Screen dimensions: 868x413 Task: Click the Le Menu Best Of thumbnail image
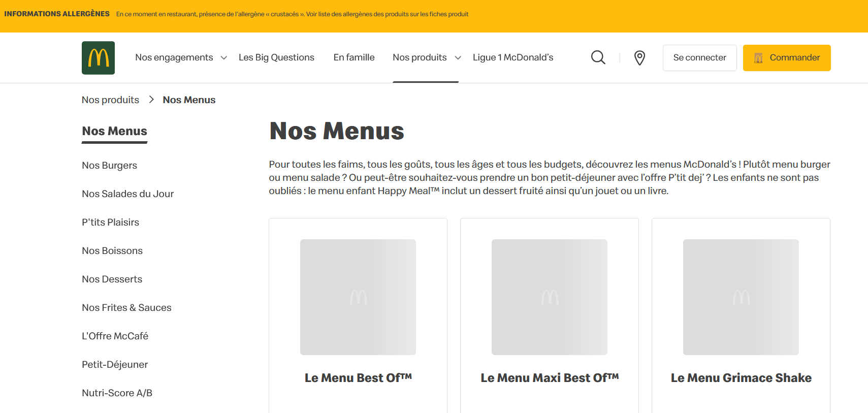[x=358, y=297]
